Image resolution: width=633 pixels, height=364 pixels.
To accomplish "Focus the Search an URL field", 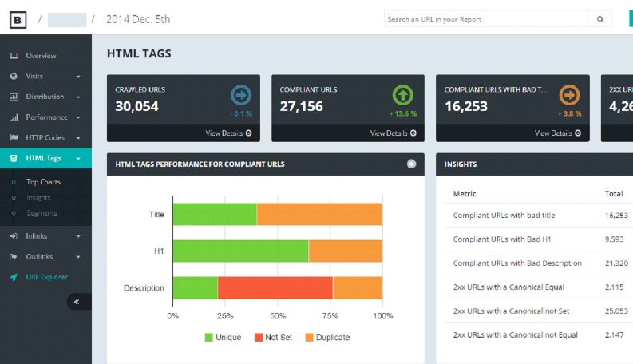I will coord(486,19).
